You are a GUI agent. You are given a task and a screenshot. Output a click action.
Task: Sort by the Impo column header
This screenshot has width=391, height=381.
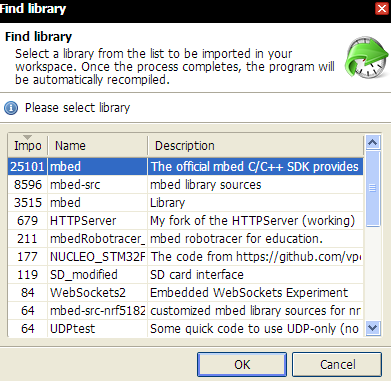pos(28,146)
